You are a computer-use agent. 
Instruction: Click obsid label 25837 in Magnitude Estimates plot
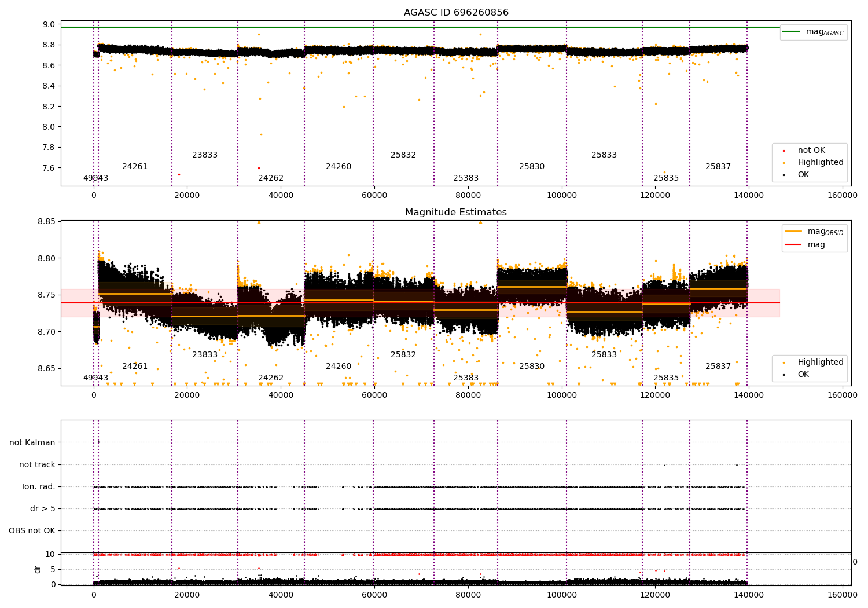pyautogui.click(x=718, y=366)
